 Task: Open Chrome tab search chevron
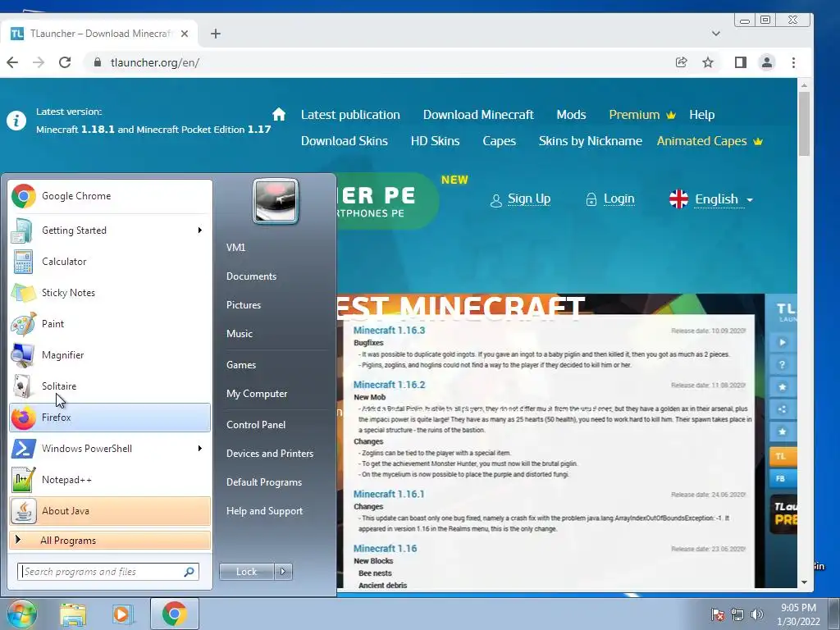(715, 33)
